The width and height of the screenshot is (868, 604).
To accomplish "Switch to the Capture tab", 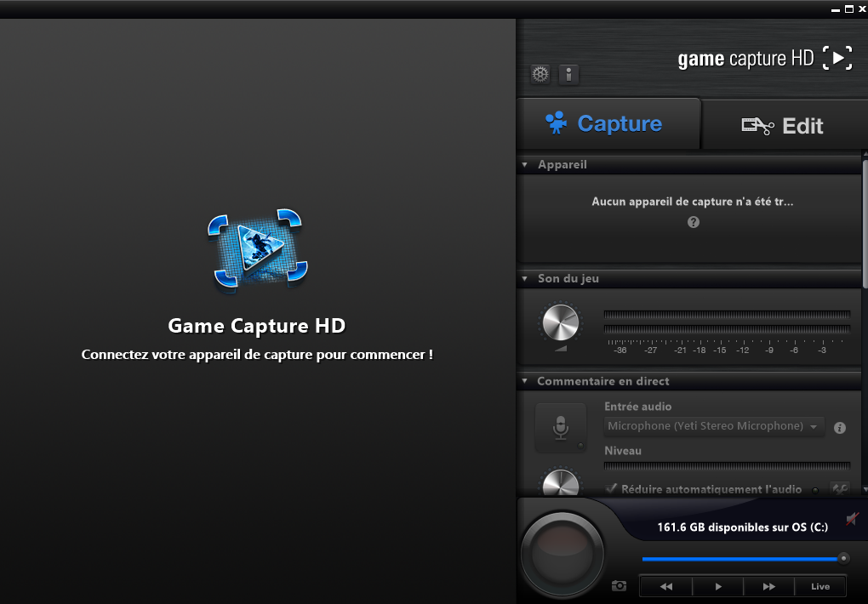I will [x=608, y=123].
